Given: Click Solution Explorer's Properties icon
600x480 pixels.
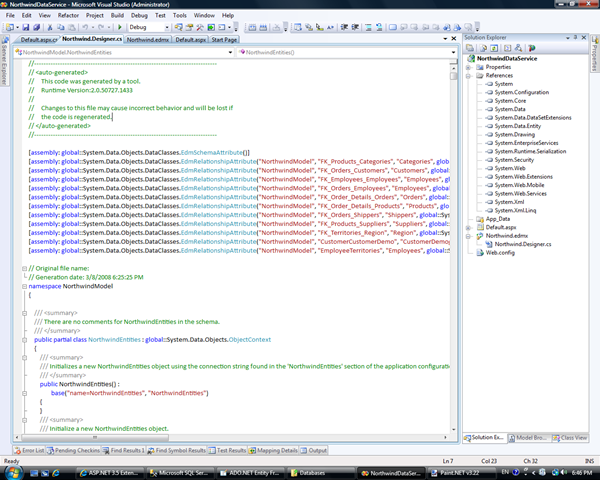Looking at the screenshot, I should point(470,48).
